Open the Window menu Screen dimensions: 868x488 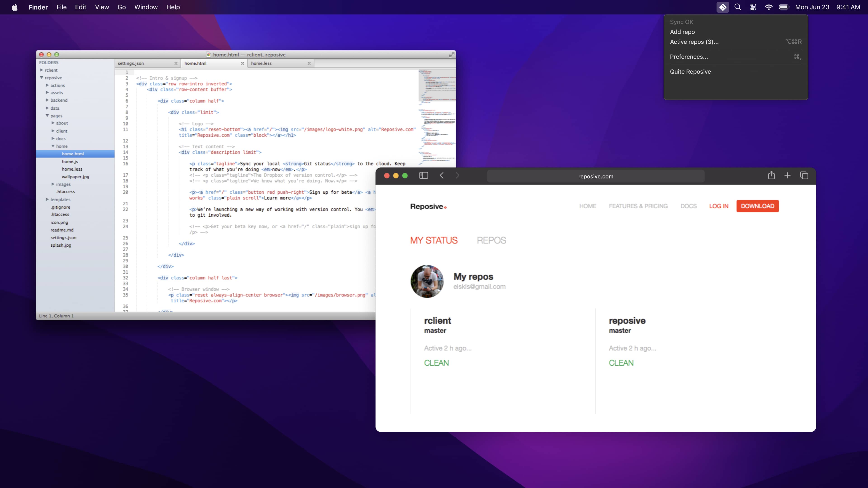point(146,7)
